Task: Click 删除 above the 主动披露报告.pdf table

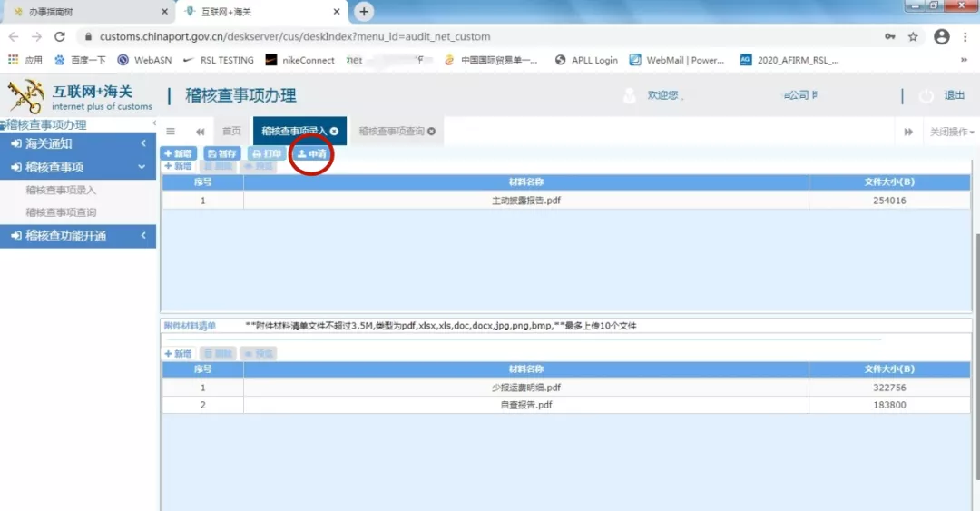Action: [219, 166]
